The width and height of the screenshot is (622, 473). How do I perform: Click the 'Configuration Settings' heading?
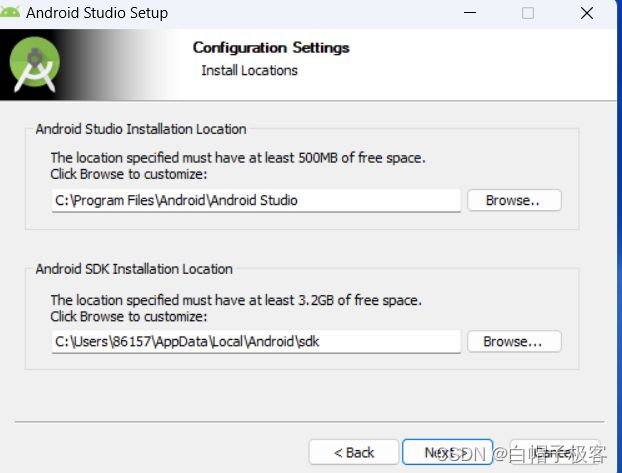[271, 48]
